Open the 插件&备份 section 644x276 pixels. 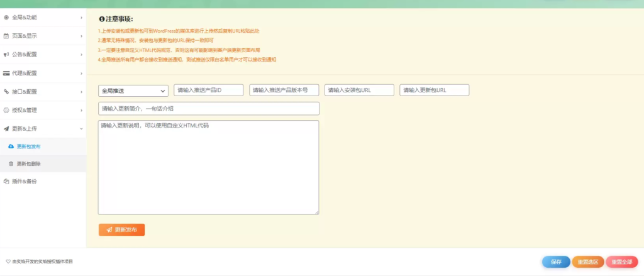43,181
